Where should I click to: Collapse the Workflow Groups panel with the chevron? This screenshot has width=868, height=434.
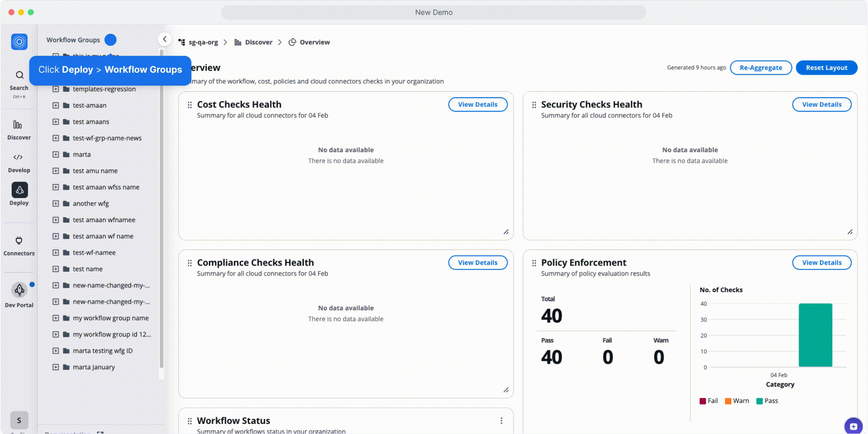coord(164,39)
